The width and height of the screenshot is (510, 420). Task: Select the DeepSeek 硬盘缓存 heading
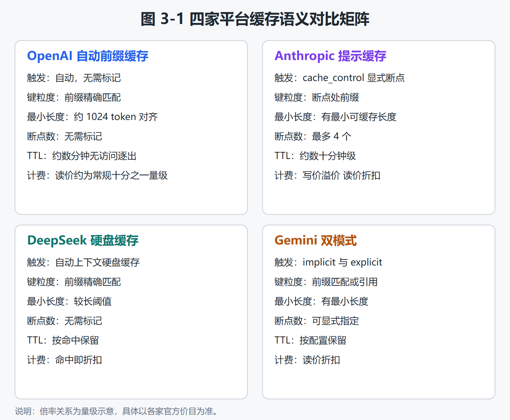click(83, 240)
